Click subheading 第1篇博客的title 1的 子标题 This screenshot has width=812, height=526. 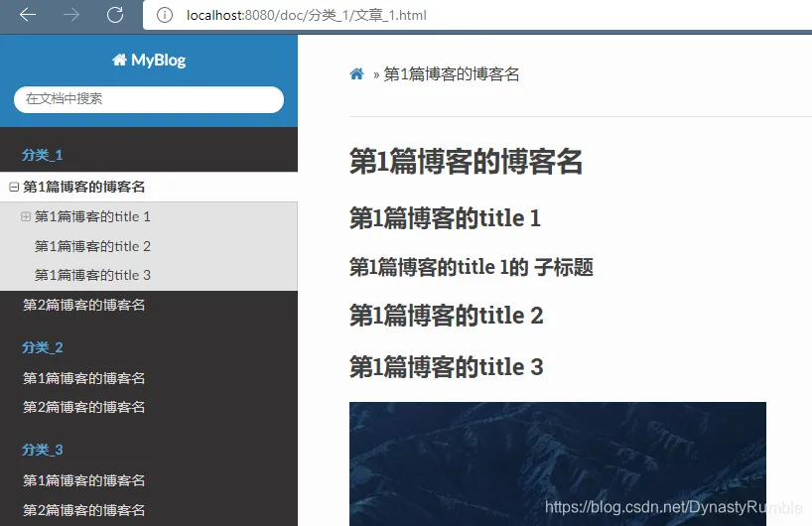point(472,267)
